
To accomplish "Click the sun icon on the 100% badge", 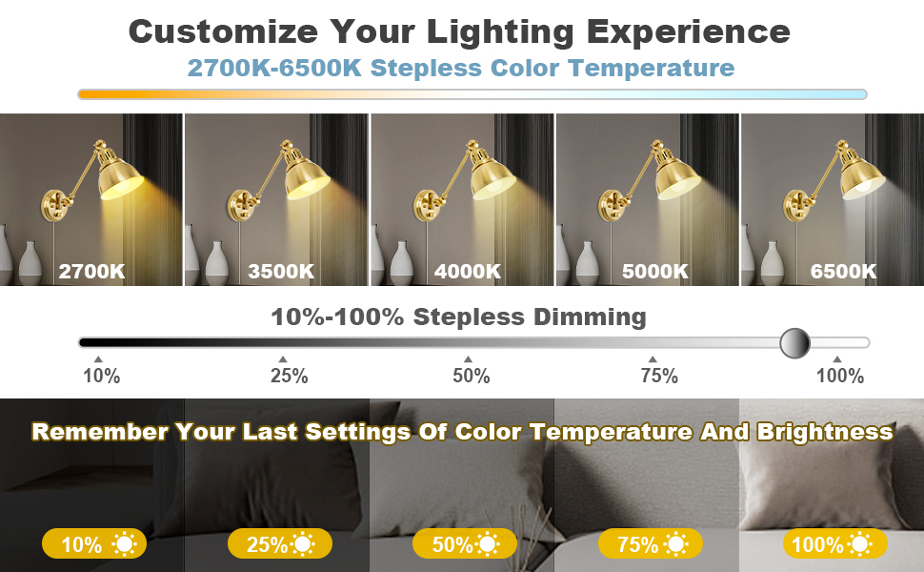I will click(x=861, y=545).
